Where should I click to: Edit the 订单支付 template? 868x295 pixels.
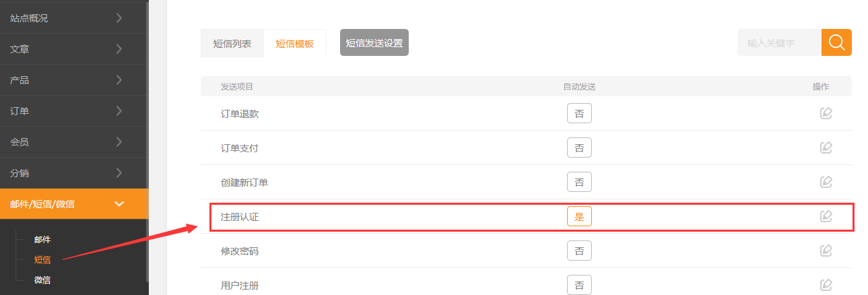click(x=826, y=147)
